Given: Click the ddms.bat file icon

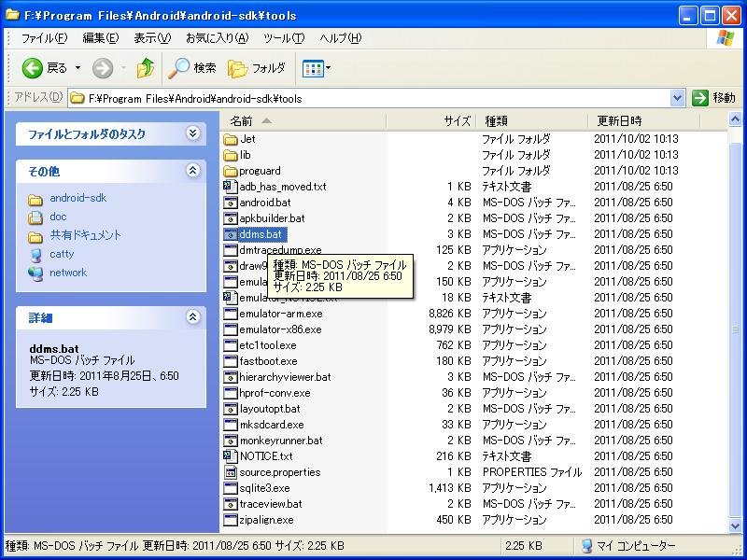Looking at the screenshot, I should [x=231, y=234].
